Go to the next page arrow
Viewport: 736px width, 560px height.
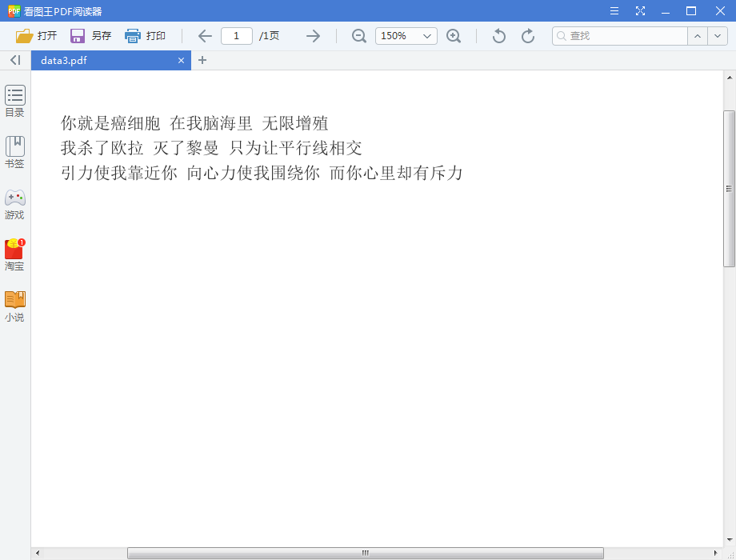click(313, 36)
